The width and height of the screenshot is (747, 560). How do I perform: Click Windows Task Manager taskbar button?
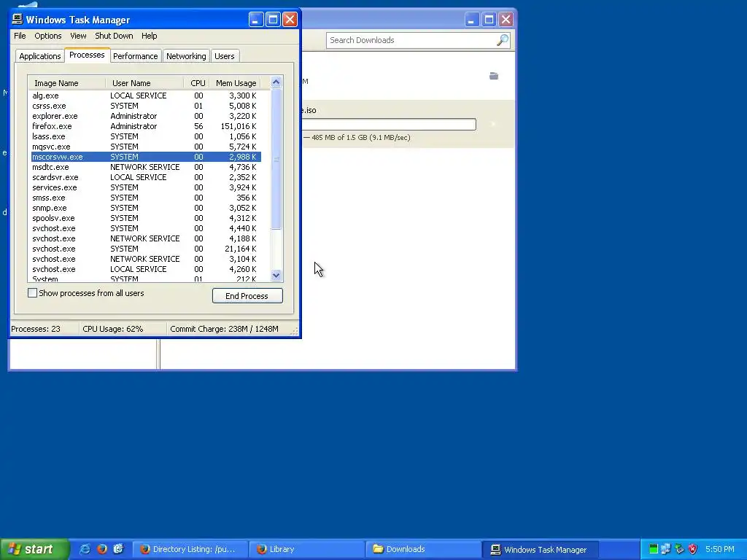540,549
